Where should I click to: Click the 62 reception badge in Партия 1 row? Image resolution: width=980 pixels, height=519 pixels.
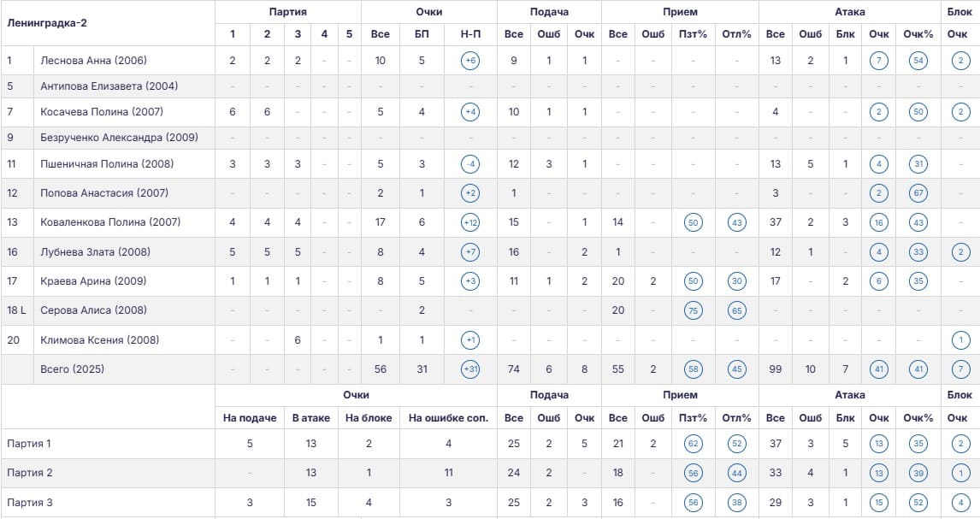point(694,444)
